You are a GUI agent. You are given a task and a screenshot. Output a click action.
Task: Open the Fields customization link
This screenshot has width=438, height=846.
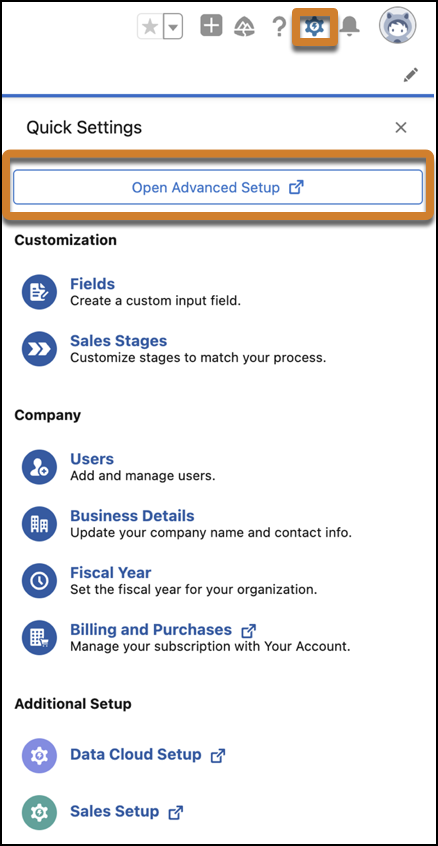coord(92,284)
